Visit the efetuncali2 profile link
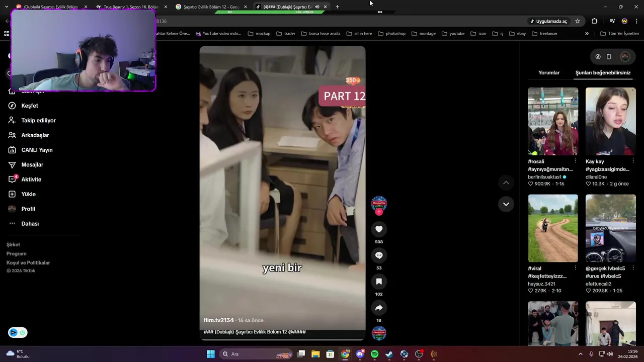Image resolution: width=644 pixels, height=362 pixels. tap(598, 284)
